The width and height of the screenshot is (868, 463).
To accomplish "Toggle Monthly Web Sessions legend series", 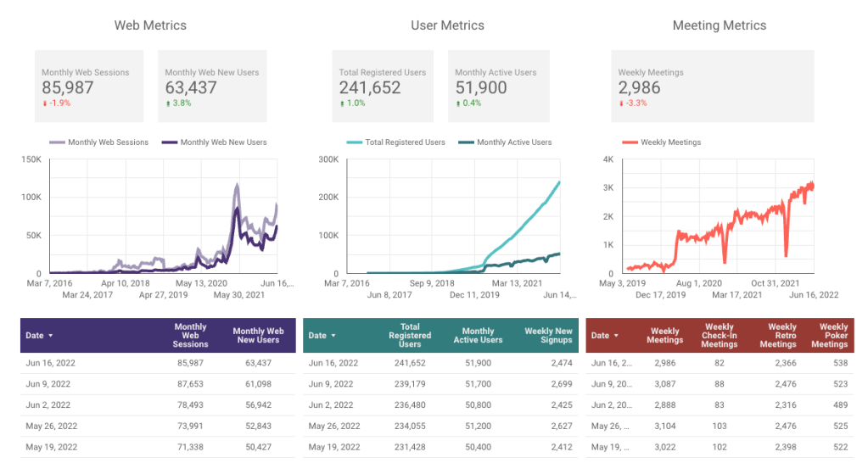I will pyautogui.click(x=98, y=142).
